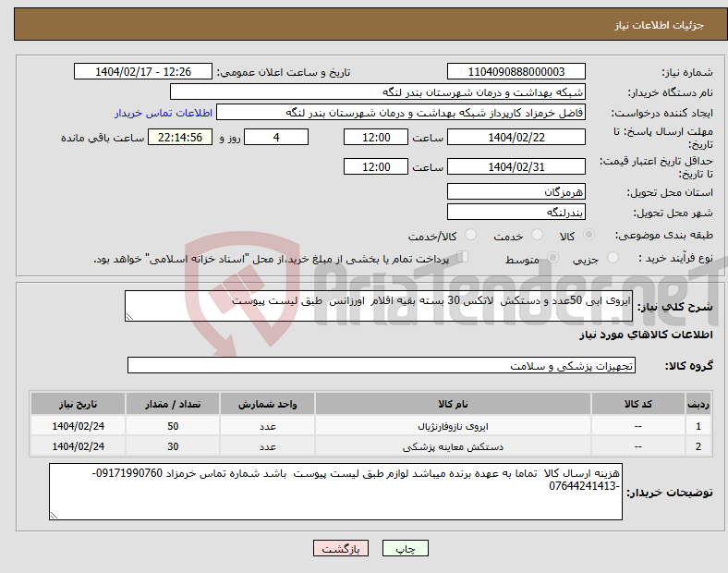This screenshot has width=728, height=573.
Task: Click the resize handle of description textarea
Action: click(x=129, y=317)
